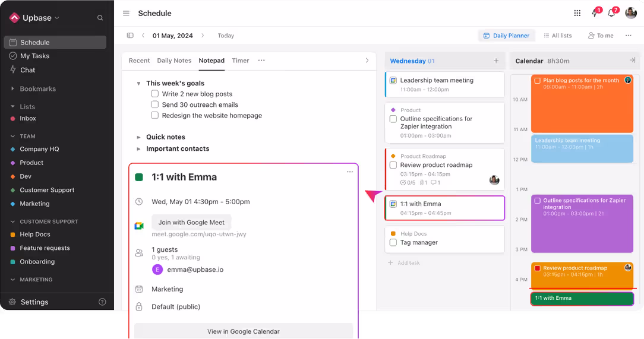Click the plus icon next to Wednesday
This screenshot has height=339, width=644.
click(496, 61)
